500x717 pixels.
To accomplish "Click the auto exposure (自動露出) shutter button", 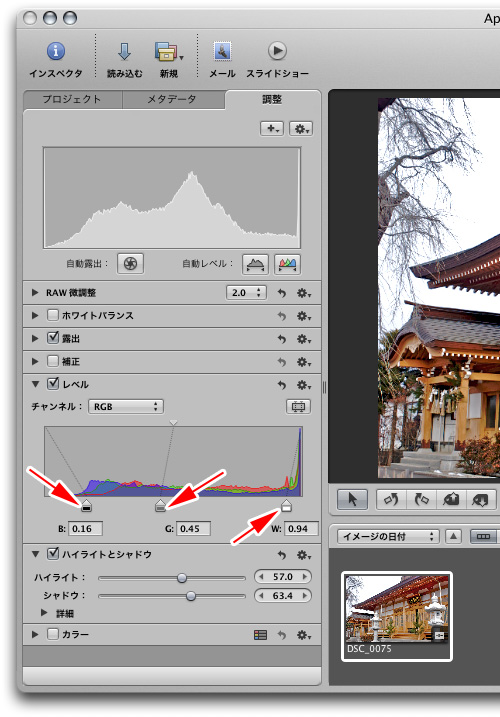I will coord(130,263).
